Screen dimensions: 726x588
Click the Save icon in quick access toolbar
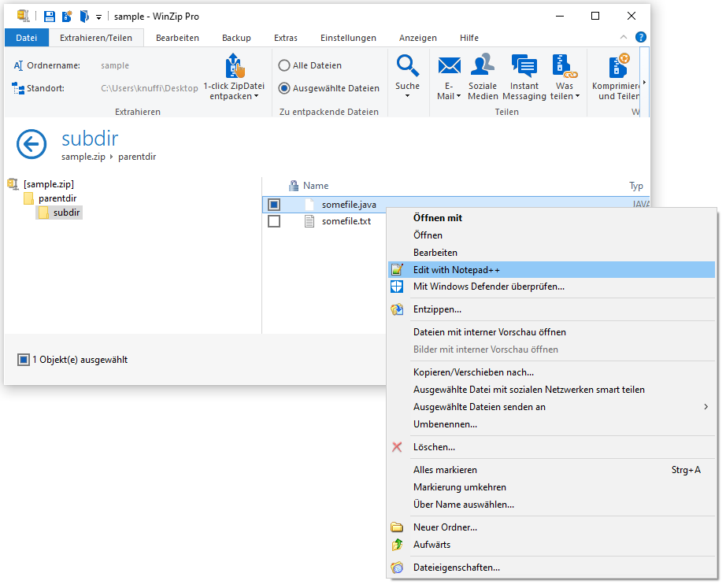coord(50,17)
